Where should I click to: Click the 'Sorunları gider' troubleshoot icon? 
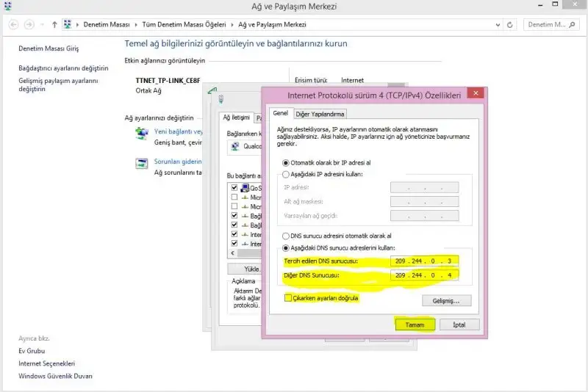point(142,163)
